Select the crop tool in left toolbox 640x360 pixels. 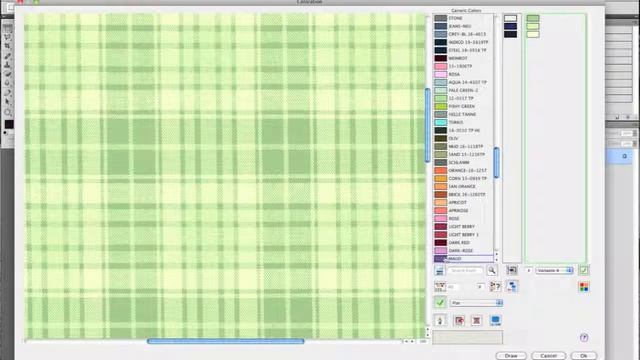click(7, 46)
